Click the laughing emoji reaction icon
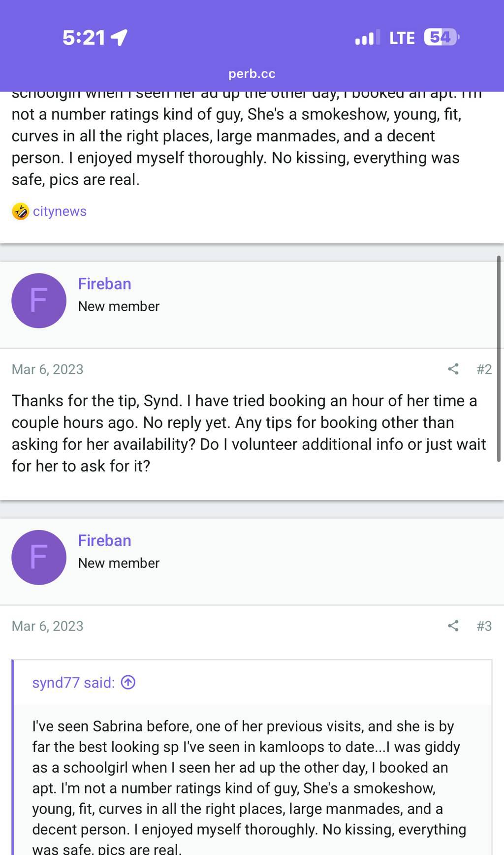The height and width of the screenshot is (855, 504). (x=20, y=211)
